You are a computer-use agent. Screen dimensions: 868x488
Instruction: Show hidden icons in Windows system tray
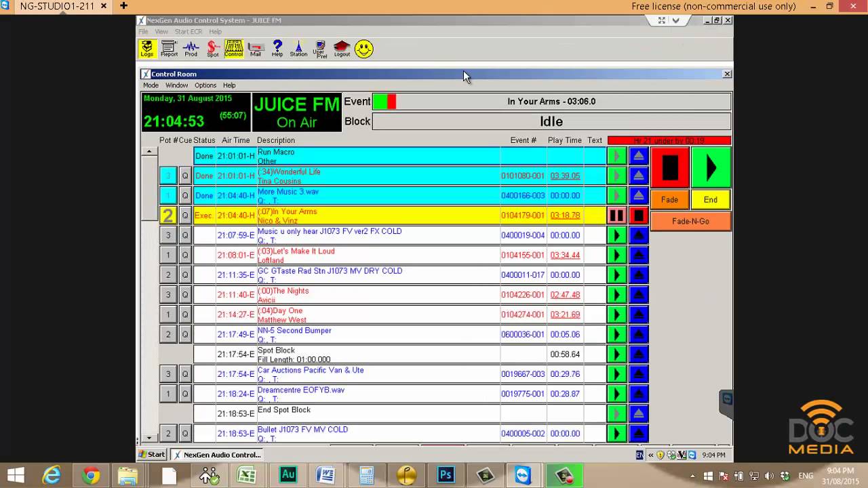tap(692, 476)
